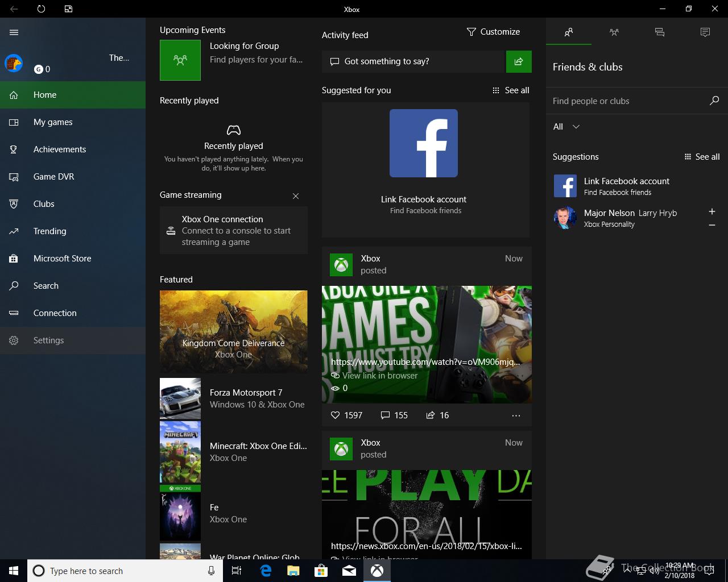This screenshot has height=582, width=728.
Task: Click the green share post button
Action: [519, 61]
